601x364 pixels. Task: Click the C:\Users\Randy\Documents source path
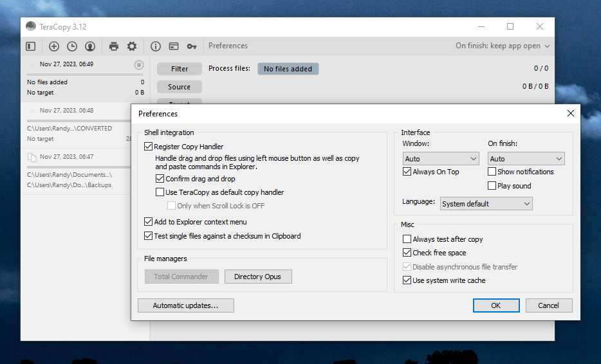pos(69,175)
